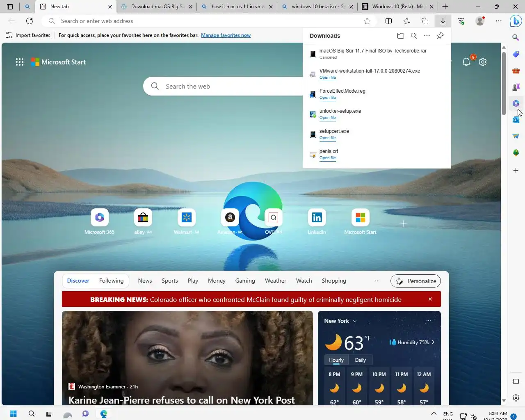Image resolution: width=525 pixels, height=420 pixels.
Task: Open the Gaming category
Action: point(245,281)
